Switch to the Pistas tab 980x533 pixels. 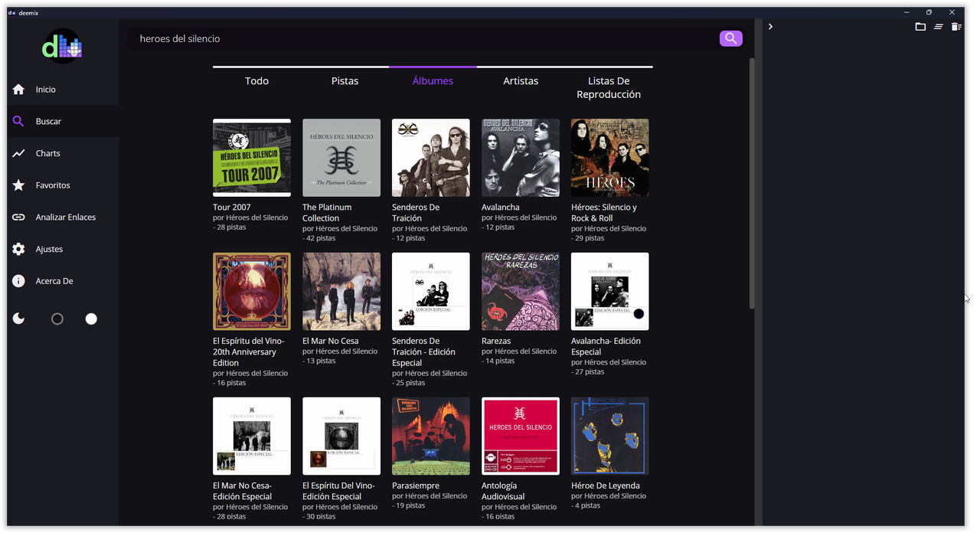pyautogui.click(x=345, y=81)
